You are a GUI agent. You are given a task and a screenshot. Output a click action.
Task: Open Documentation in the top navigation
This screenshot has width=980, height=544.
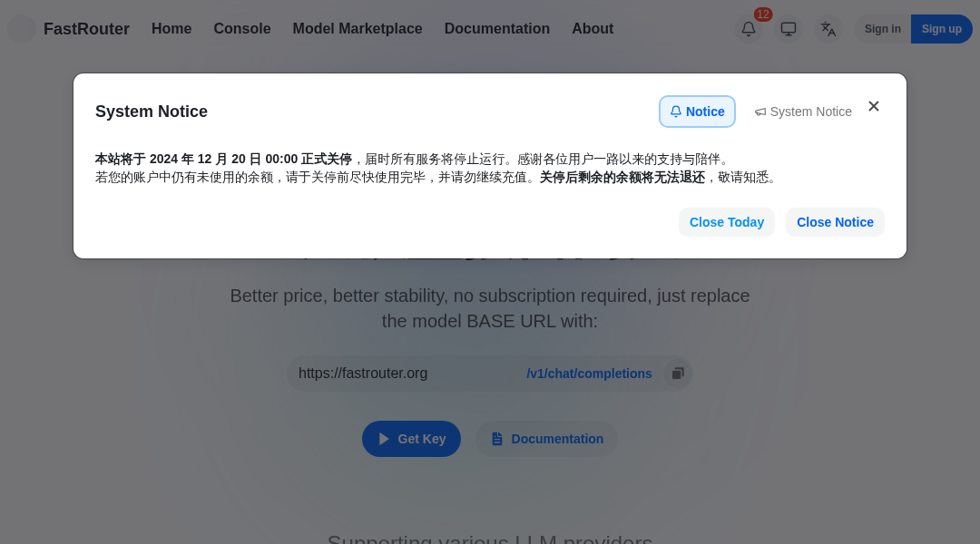tap(497, 29)
